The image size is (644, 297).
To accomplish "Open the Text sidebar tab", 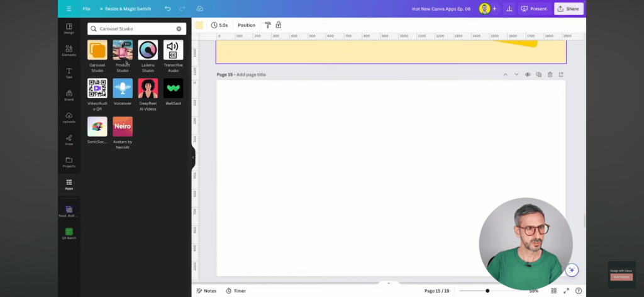I will click(x=69, y=73).
